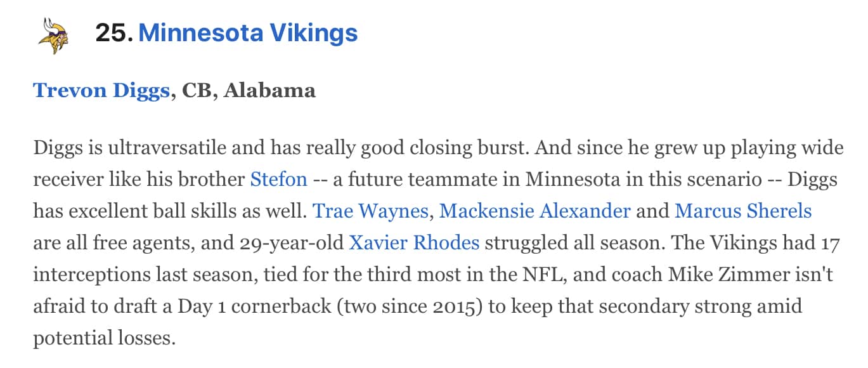Open the Trae Waynes link
This screenshot has height=368, width=868.
click(x=371, y=211)
